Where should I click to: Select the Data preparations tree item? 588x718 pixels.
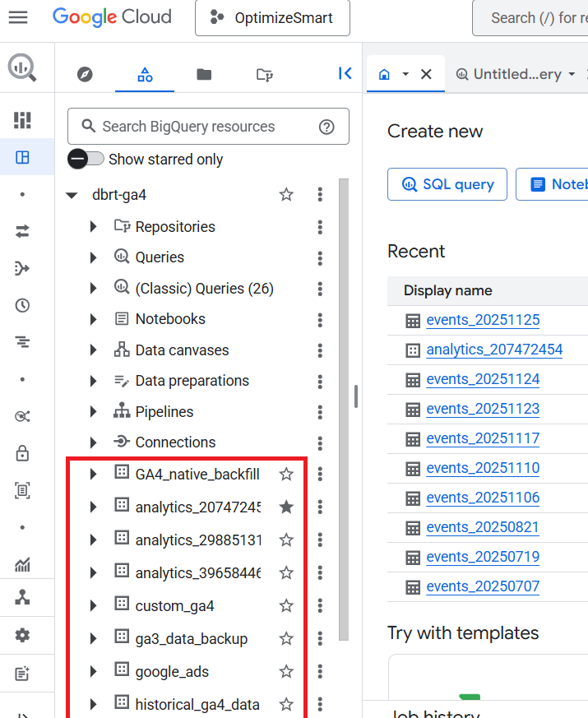192,381
